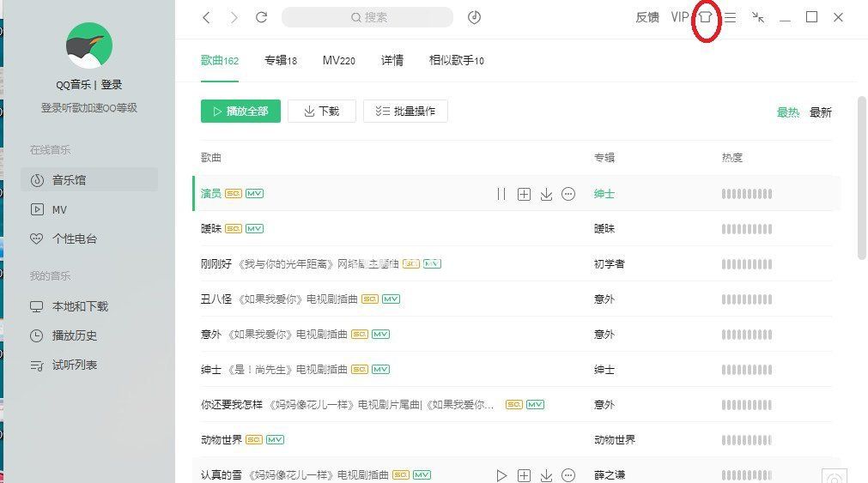Select the 相似歌手10 tab
The image size is (868, 483).
click(x=456, y=60)
